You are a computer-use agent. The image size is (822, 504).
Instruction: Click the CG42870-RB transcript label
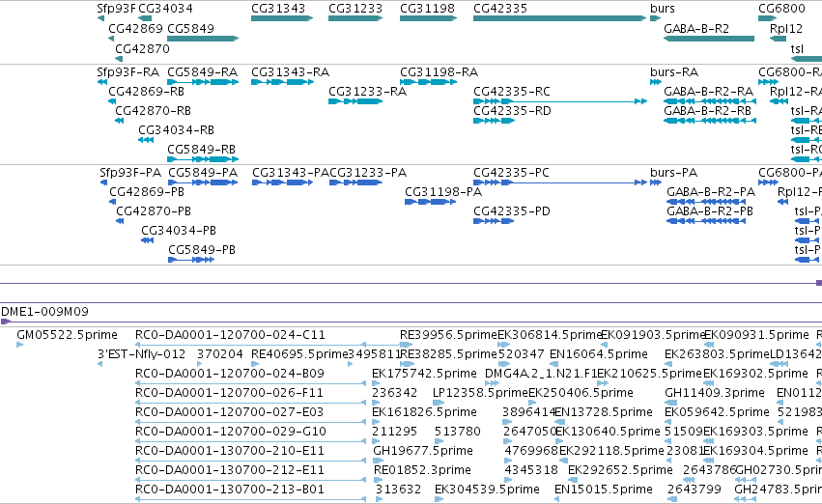click(153, 110)
